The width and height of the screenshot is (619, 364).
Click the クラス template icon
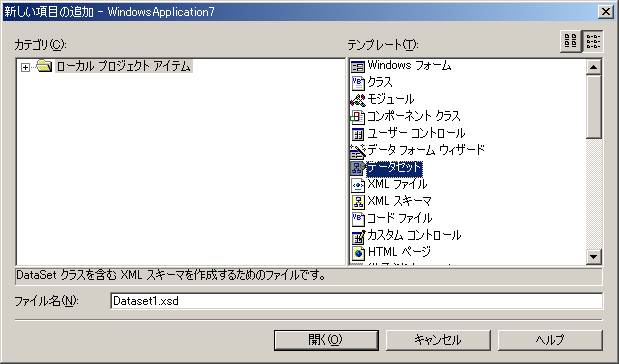click(358, 83)
